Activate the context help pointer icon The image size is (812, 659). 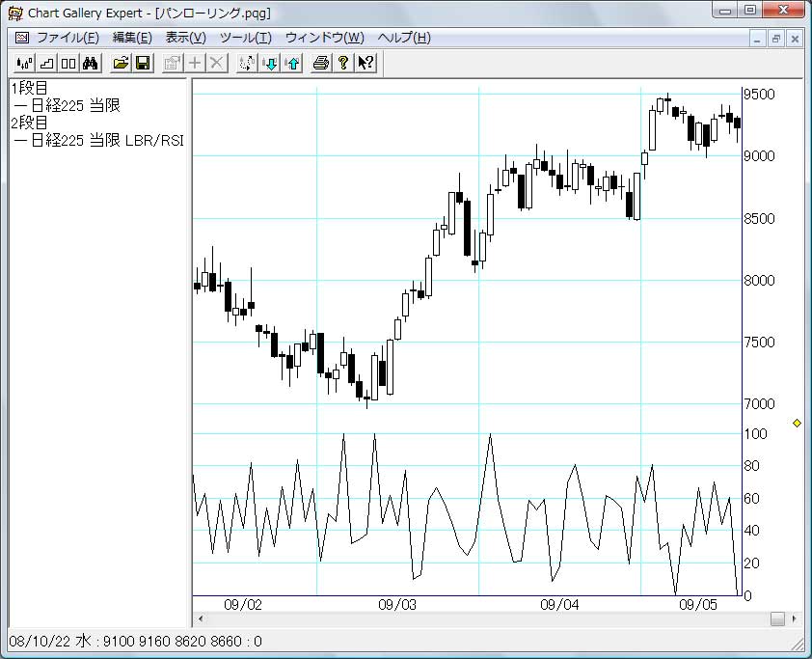pyautogui.click(x=365, y=64)
